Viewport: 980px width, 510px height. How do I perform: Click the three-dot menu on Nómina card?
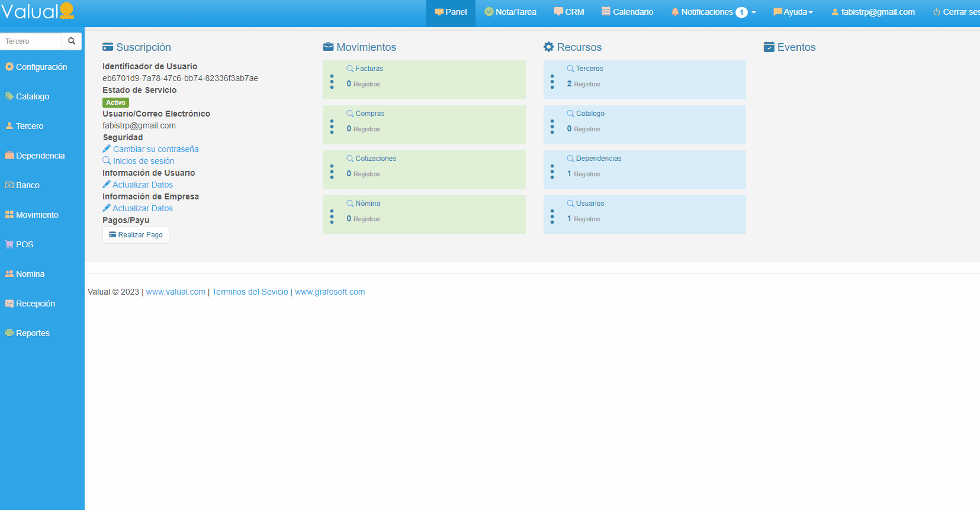point(332,217)
